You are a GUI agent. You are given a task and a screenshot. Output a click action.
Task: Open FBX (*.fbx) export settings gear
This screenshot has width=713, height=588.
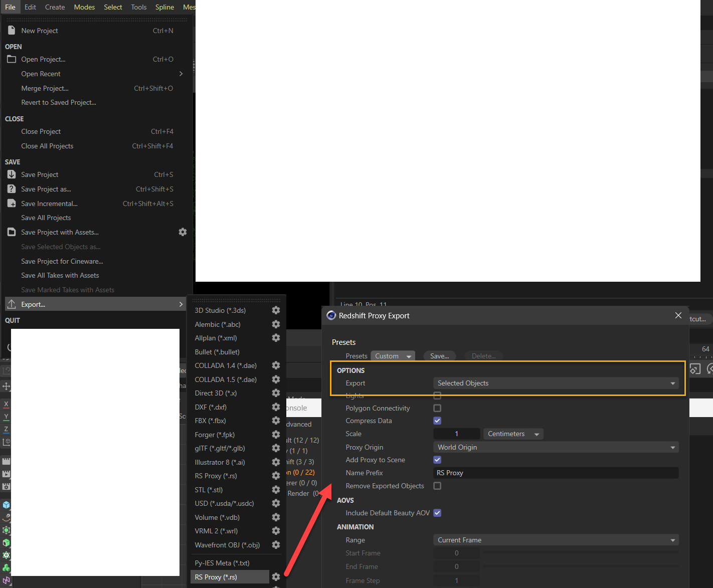click(x=276, y=421)
